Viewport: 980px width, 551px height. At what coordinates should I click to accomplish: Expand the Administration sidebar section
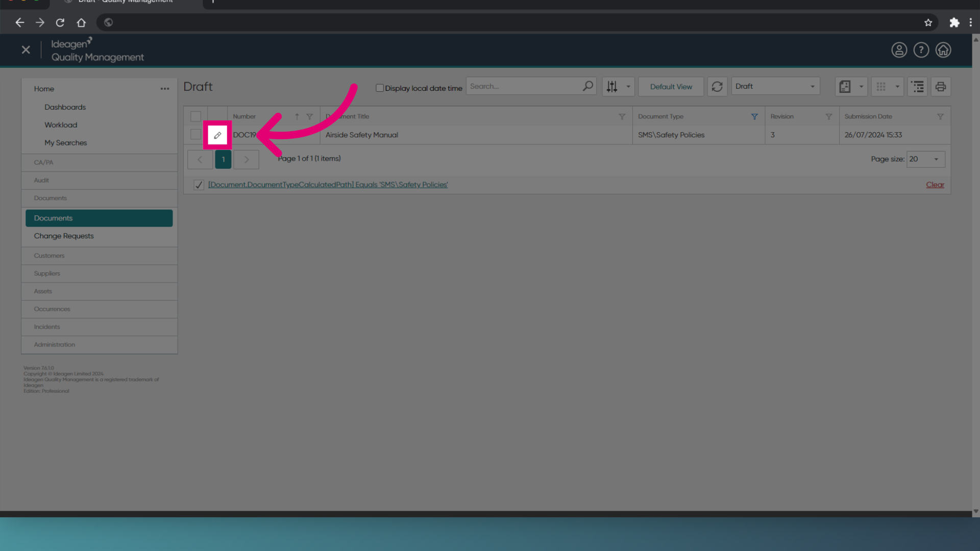100,345
